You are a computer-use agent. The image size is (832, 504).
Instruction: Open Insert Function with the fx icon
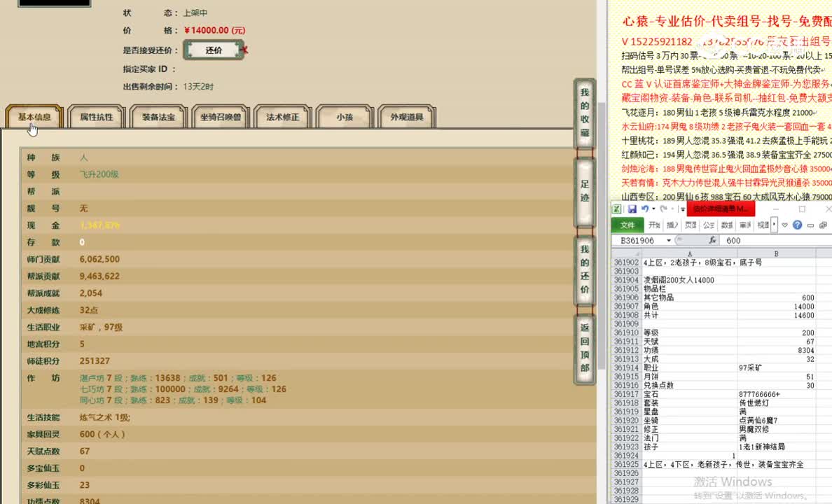click(714, 240)
